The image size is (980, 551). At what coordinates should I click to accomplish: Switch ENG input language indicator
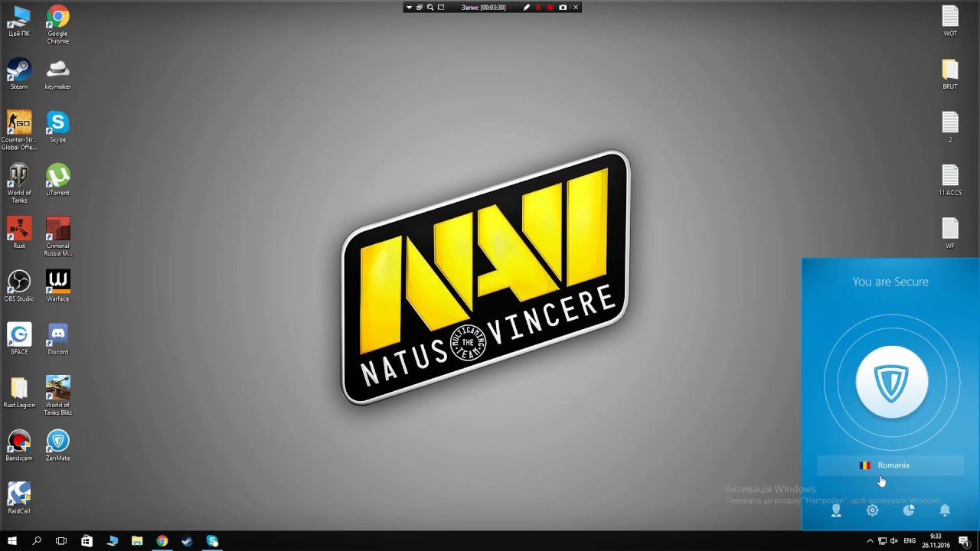(910, 541)
